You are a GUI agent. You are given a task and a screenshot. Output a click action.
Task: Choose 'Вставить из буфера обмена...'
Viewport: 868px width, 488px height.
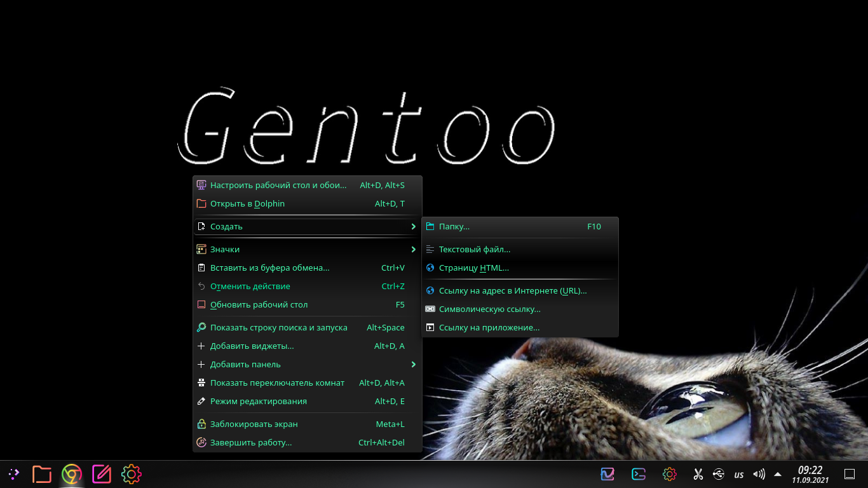click(308, 268)
